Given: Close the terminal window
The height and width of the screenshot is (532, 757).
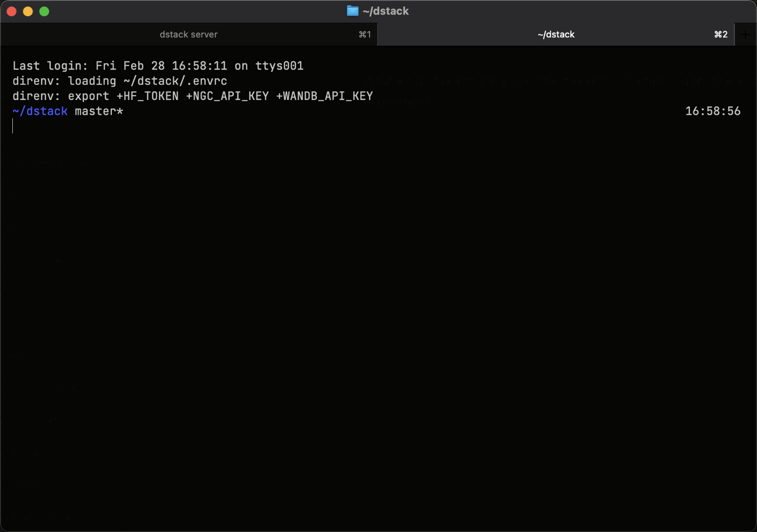Looking at the screenshot, I should click(12, 11).
